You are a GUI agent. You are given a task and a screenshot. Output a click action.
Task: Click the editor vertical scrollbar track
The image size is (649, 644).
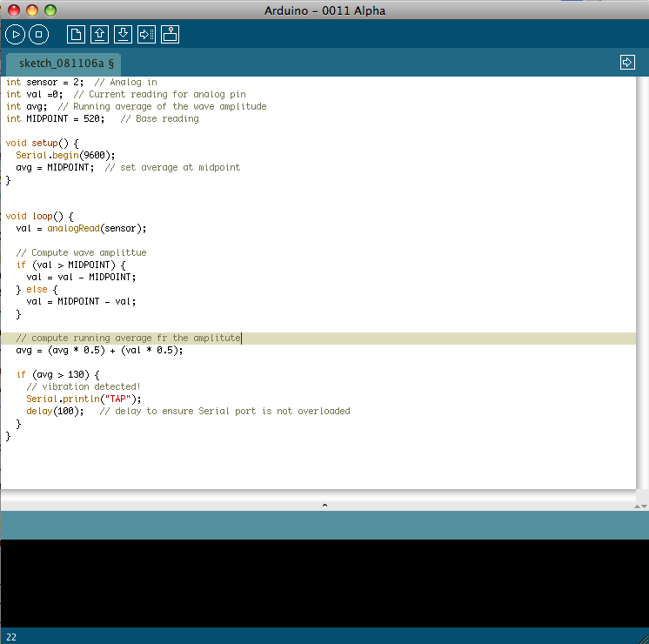click(x=642, y=283)
